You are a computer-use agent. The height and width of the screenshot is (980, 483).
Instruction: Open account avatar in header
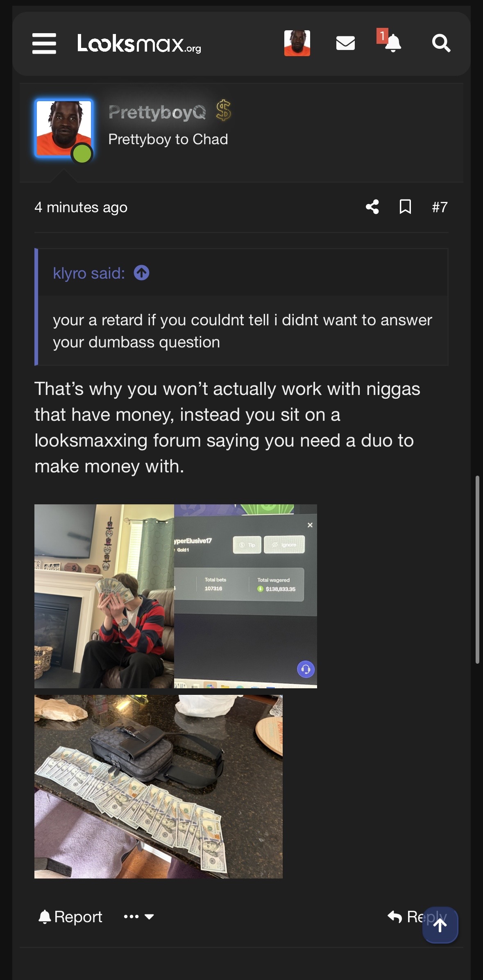tap(297, 43)
